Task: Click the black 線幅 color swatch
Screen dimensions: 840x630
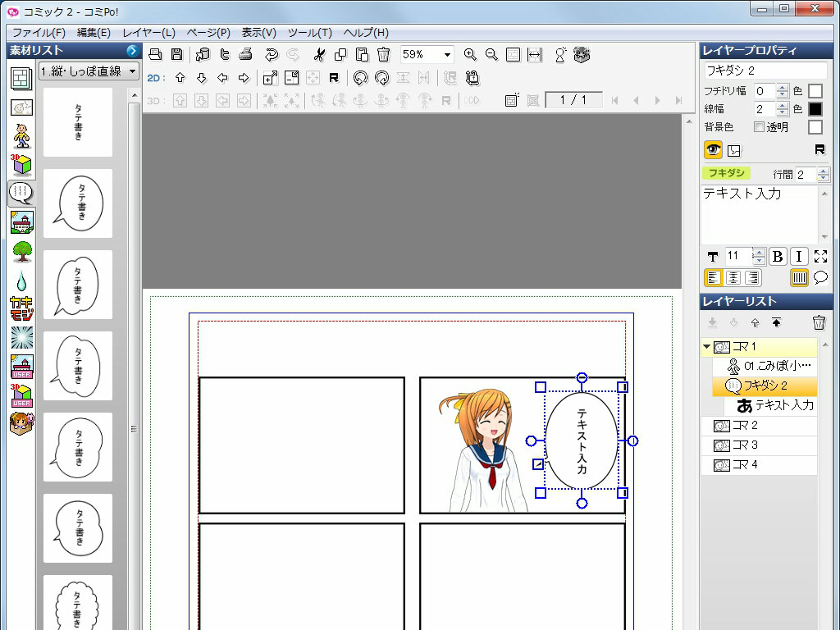Action: (x=815, y=109)
